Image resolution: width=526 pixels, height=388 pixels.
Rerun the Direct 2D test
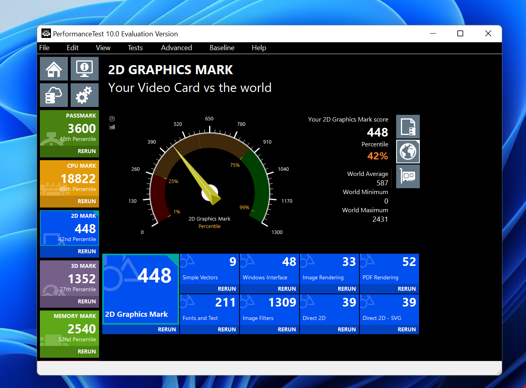[347, 329]
